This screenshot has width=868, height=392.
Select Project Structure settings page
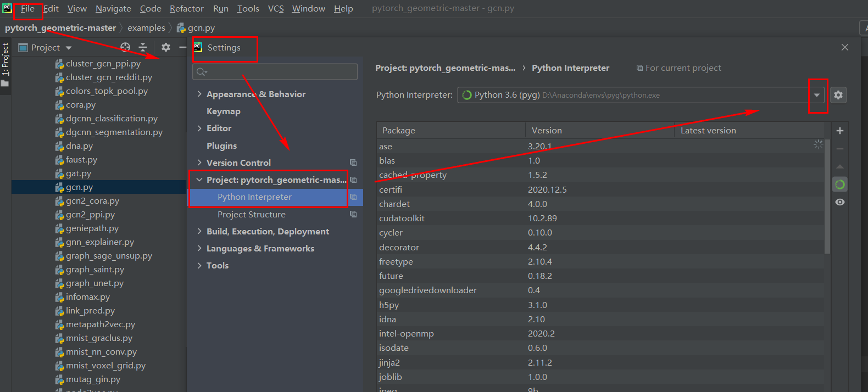[x=252, y=215]
